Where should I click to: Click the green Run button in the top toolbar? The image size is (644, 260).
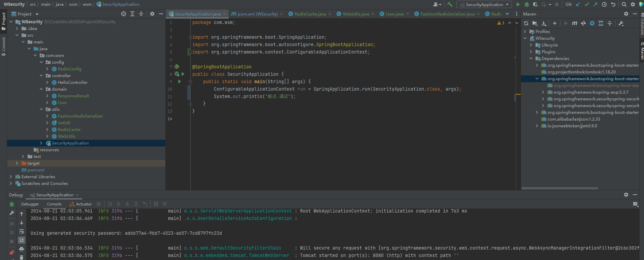point(518,4)
